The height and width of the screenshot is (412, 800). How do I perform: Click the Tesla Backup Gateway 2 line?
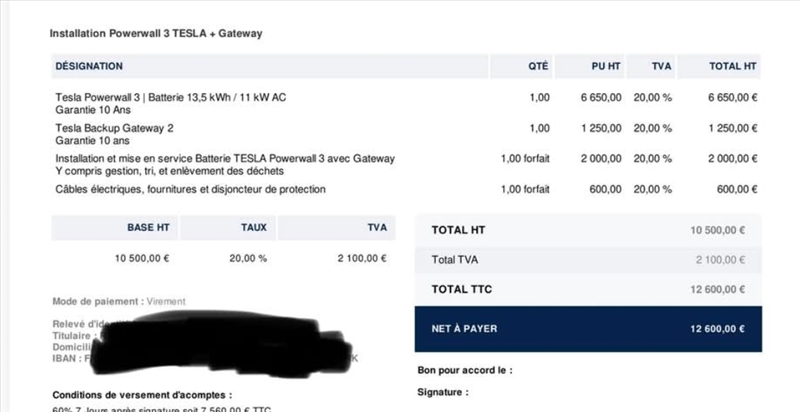[x=115, y=128]
